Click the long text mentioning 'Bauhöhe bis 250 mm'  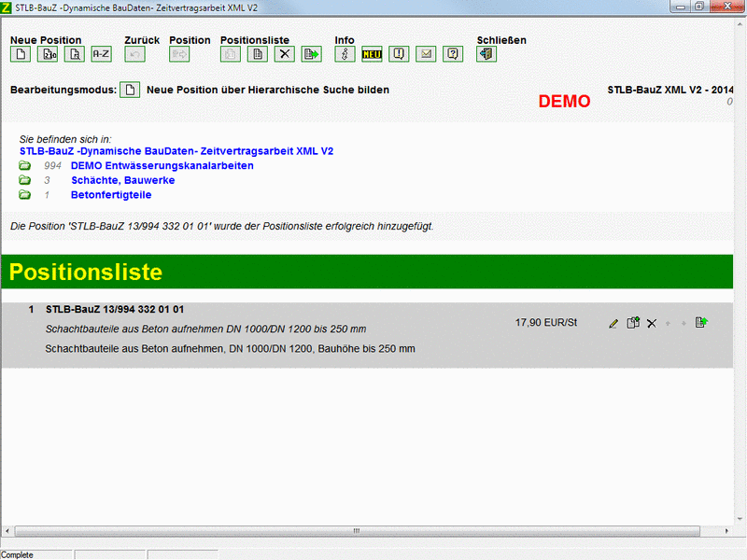coord(230,349)
